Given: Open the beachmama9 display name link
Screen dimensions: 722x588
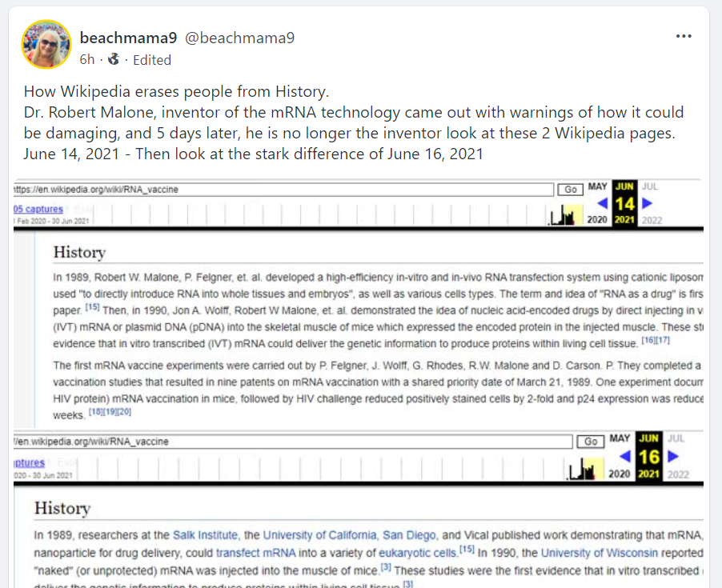Looking at the screenshot, I should tap(128, 38).
